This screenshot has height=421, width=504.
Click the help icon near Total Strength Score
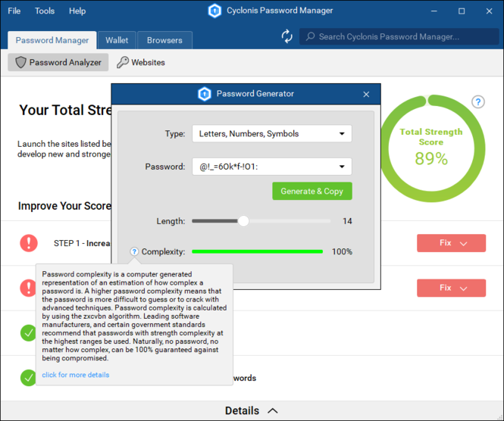[478, 102]
